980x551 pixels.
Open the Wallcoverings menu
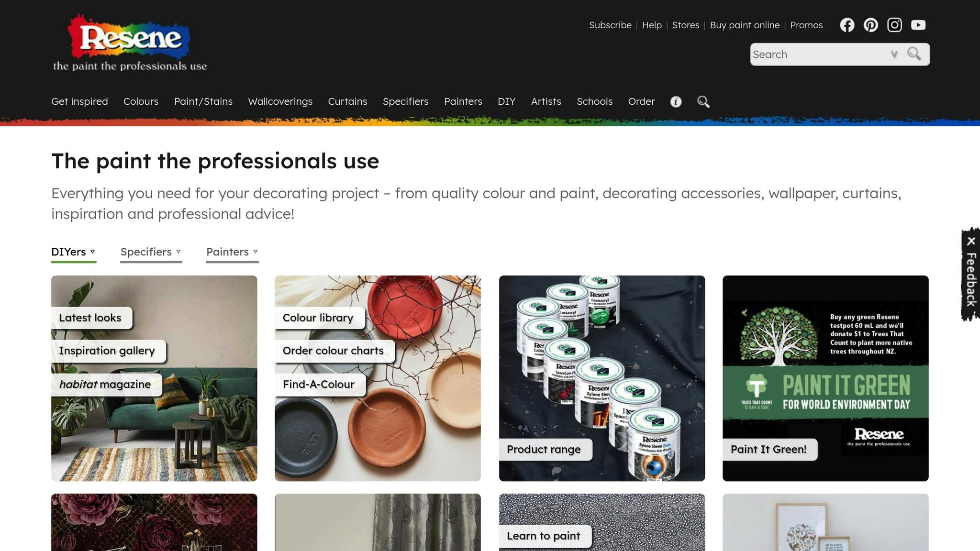coord(280,101)
